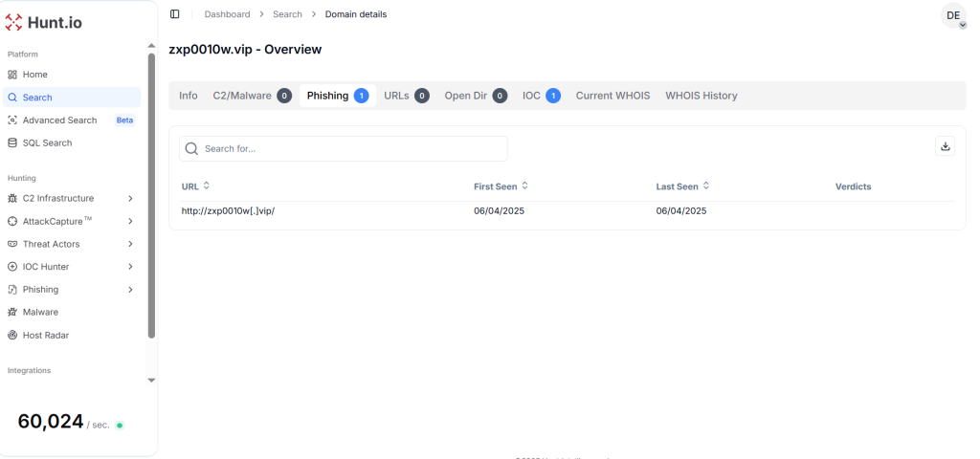
Task: Sort by Last Seen column
Action: pos(682,186)
